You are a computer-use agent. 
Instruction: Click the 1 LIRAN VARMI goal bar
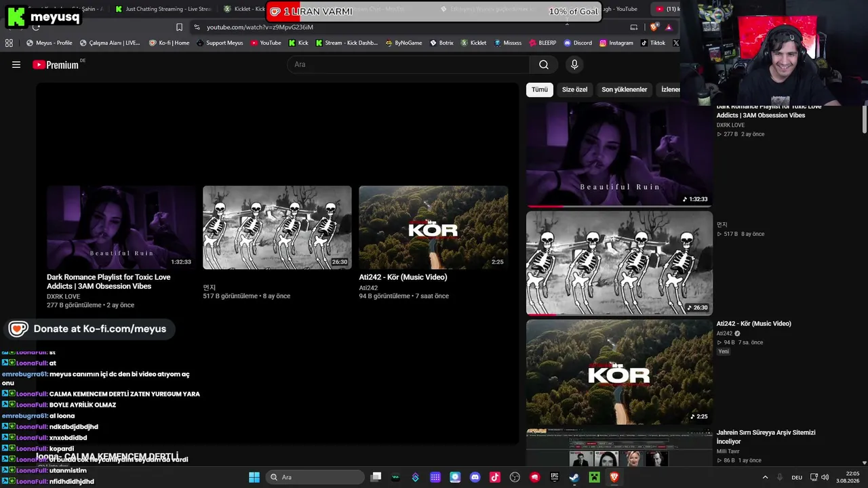(434, 12)
